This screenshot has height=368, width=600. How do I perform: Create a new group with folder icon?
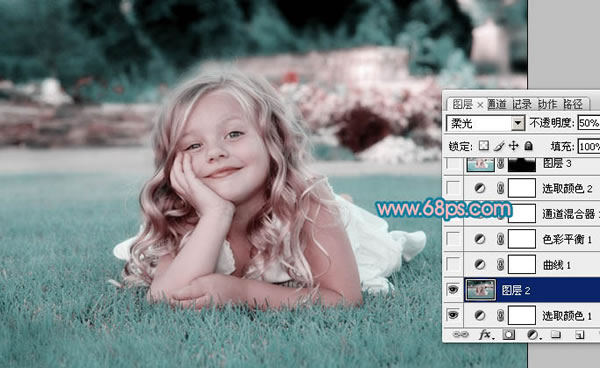[x=556, y=335]
